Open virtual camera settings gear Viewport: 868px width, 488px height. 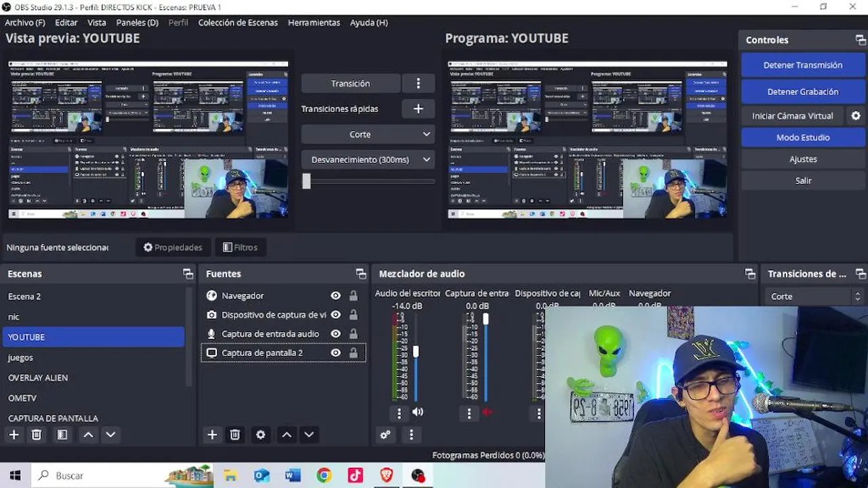[x=856, y=116]
